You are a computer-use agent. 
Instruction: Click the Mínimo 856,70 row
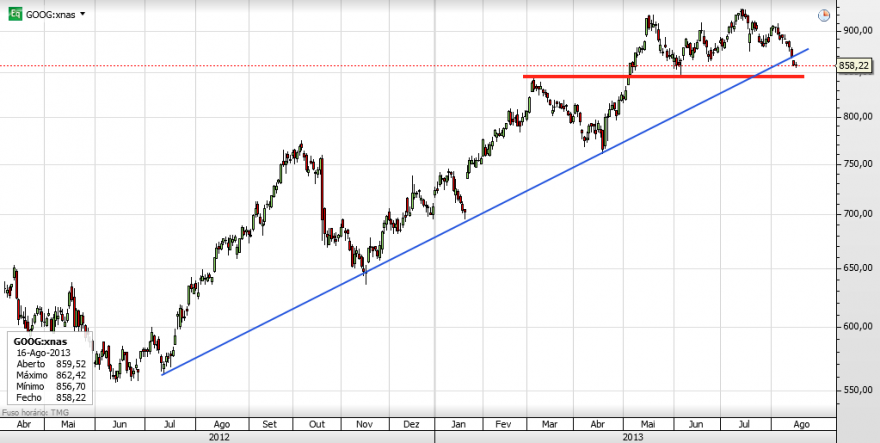point(51,387)
